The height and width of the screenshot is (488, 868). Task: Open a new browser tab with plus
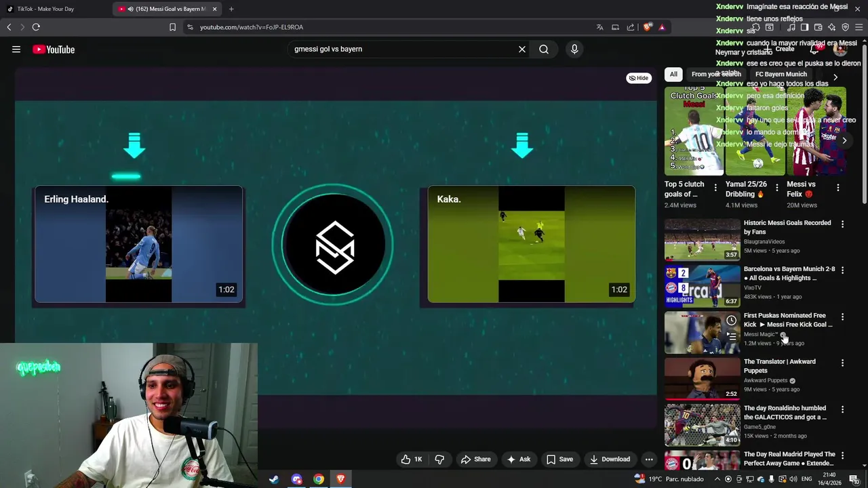pos(231,9)
